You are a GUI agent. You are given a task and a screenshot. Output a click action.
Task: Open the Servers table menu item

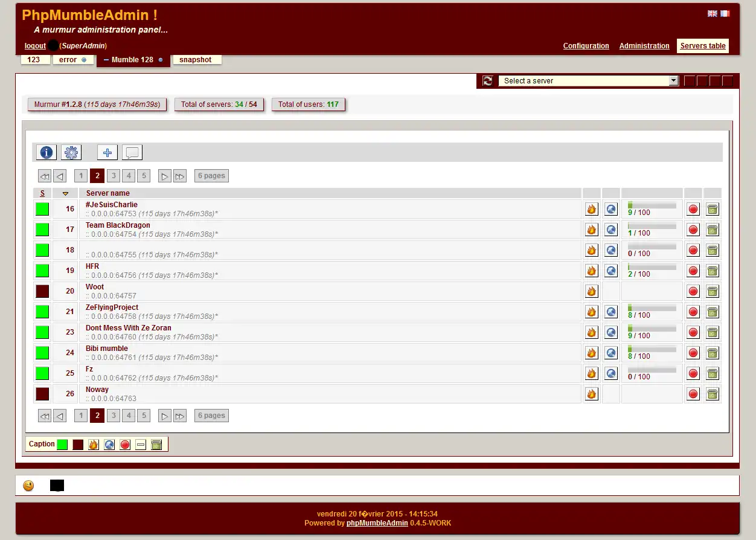click(703, 46)
